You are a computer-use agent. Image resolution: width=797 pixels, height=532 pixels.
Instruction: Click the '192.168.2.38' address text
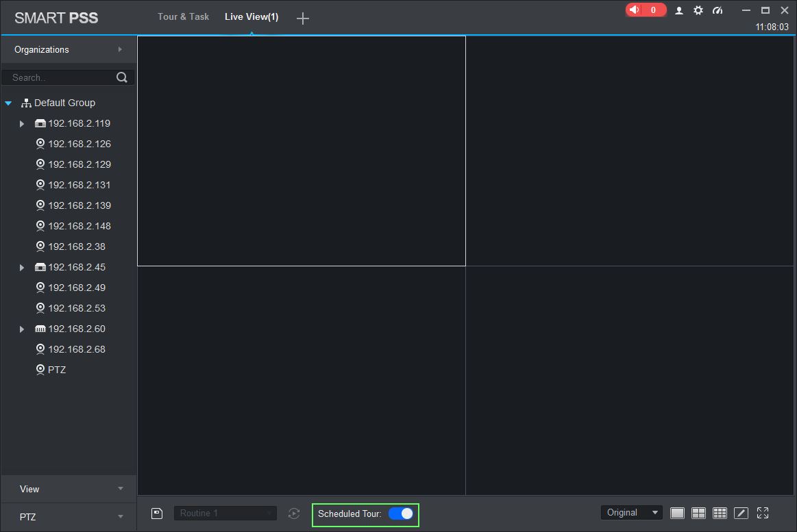tap(77, 246)
